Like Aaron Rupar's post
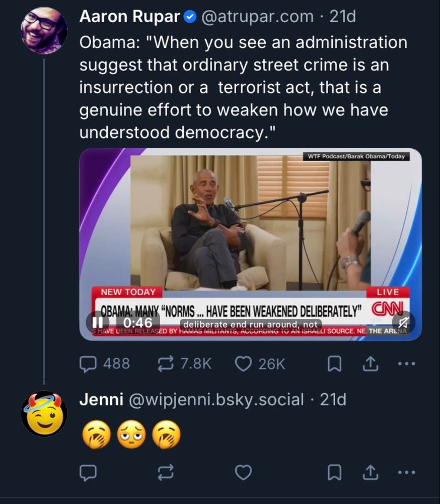Image resolution: width=440 pixels, height=504 pixels. tap(244, 363)
